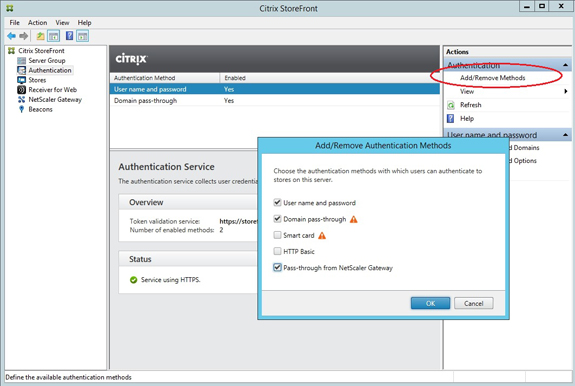The width and height of the screenshot is (575, 386).
Task: Click the Citrix logo in header banner
Action: (x=131, y=59)
